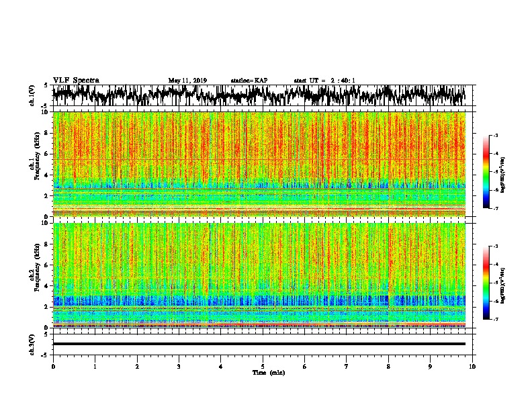Screen dimensions: 532x411
Task: Click the "-7" label on ch.2 color bar
Action: click(495, 319)
